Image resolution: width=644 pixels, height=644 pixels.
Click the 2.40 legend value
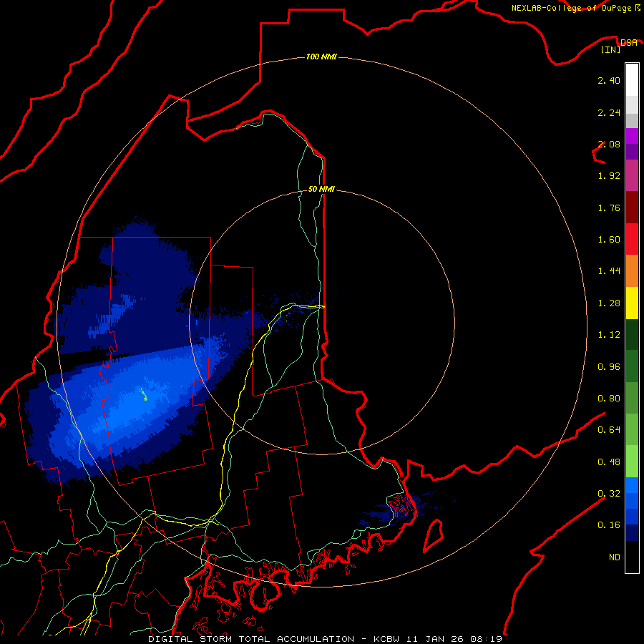(x=609, y=80)
